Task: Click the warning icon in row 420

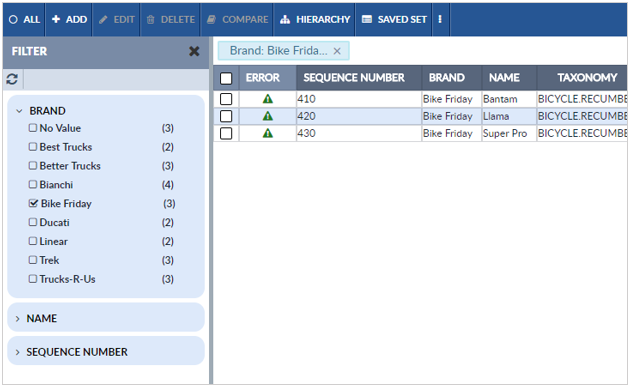Action: pyautogui.click(x=268, y=116)
